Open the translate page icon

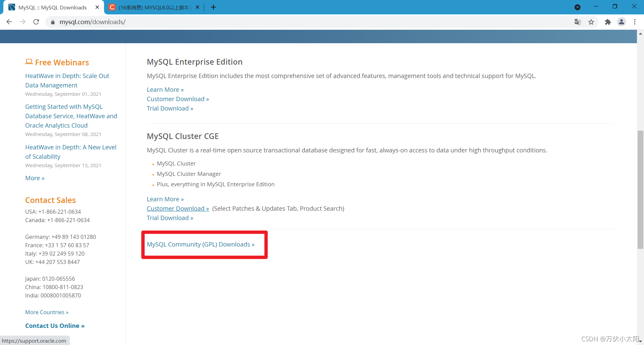[x=578, y=22]
